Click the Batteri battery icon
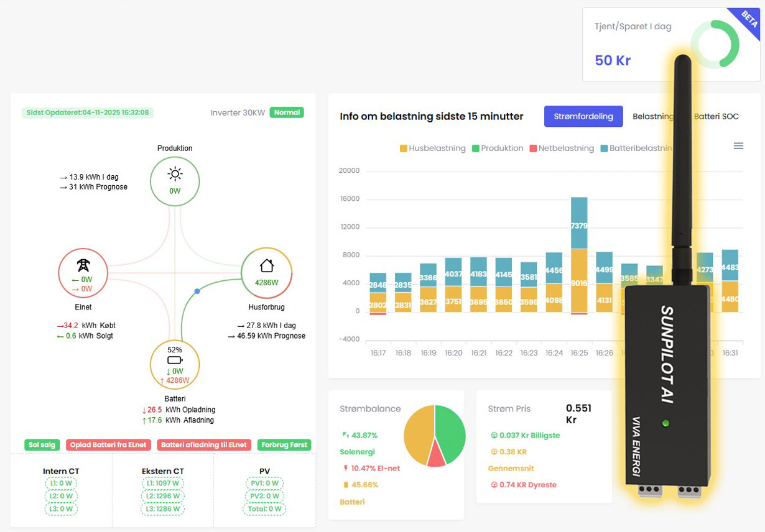Screen dimensions: 765x532 point(175,360)
